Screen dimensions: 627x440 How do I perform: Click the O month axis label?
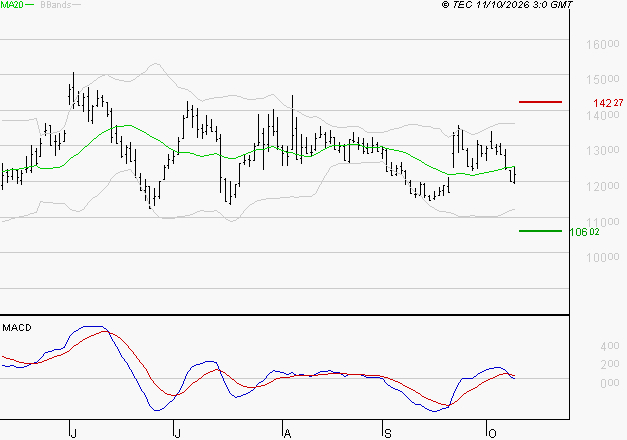click(492, 433)
